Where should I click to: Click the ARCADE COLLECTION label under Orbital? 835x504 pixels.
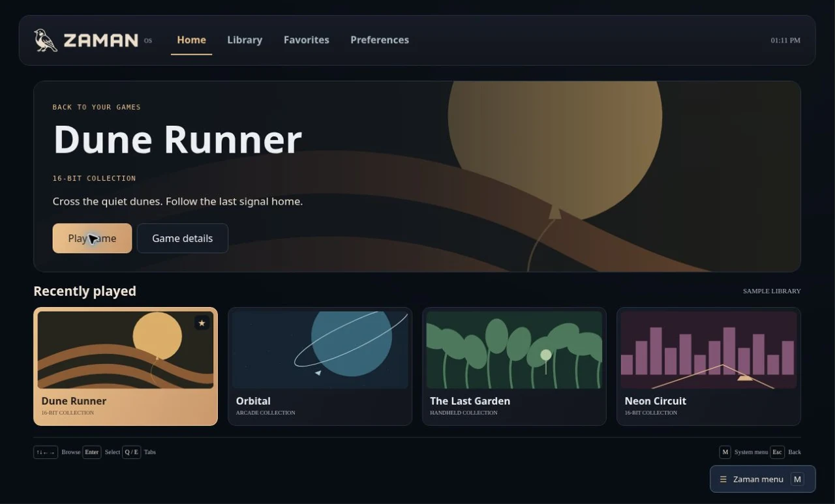point(266,413)
